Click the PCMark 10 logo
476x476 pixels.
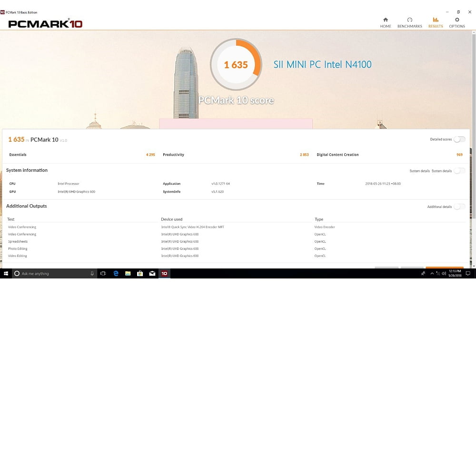(45, 23)
